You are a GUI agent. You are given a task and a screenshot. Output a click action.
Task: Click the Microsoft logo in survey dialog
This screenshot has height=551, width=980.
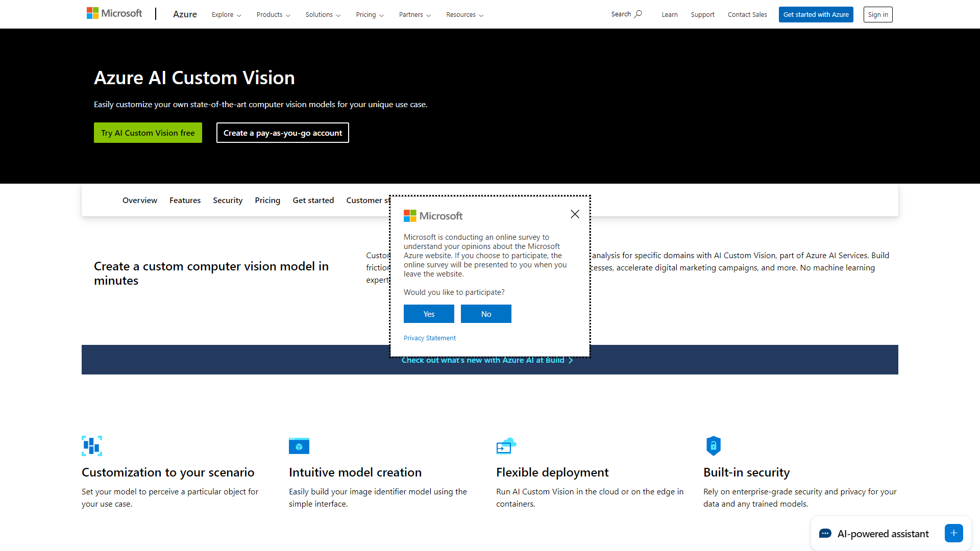pos(433,216)
